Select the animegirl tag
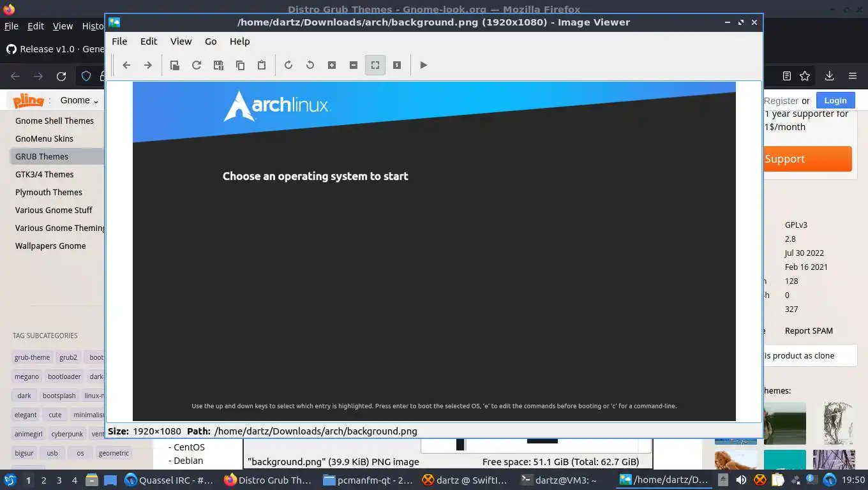Screen dimensions: 868x490 [28, 434]
